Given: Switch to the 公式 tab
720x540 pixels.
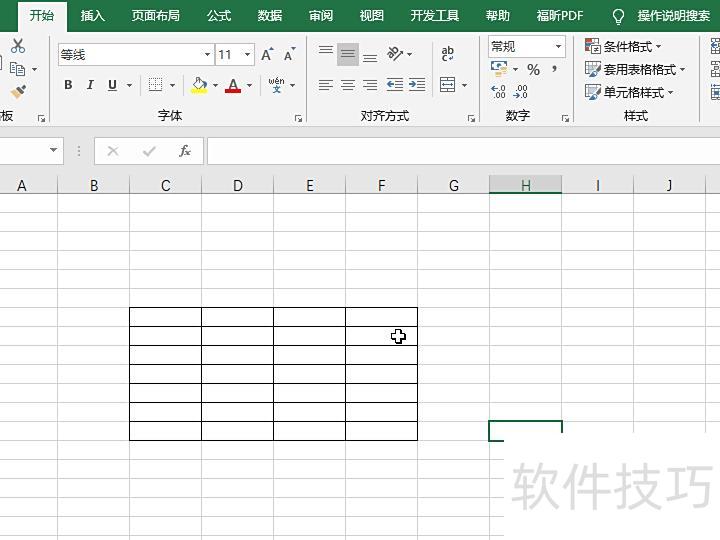Looking at the screenshot, I should [x=219, y=16].
